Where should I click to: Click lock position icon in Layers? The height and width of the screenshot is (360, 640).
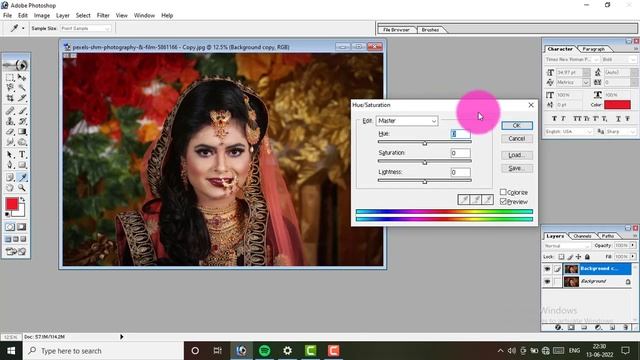578,257
